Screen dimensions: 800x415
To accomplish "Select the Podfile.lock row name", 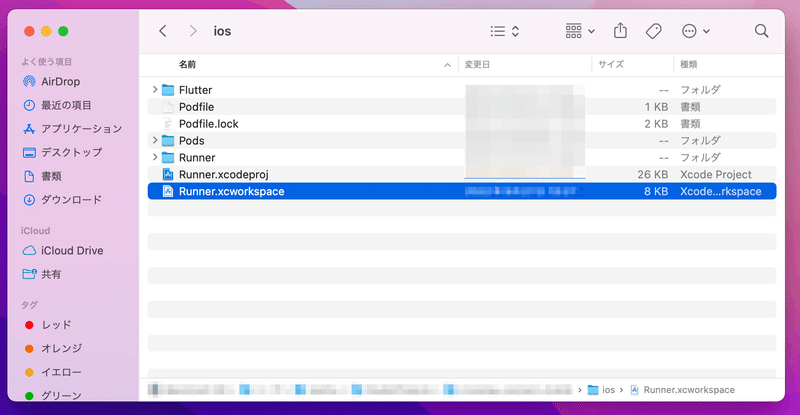I will click(209, 124).
